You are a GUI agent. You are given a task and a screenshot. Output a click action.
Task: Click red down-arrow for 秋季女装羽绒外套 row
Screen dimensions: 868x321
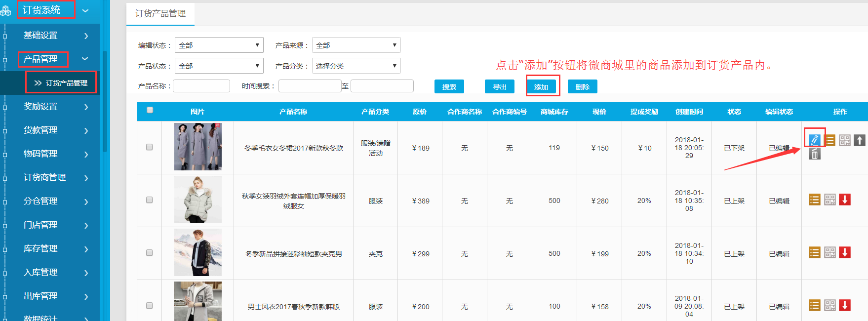click(845, 200)
